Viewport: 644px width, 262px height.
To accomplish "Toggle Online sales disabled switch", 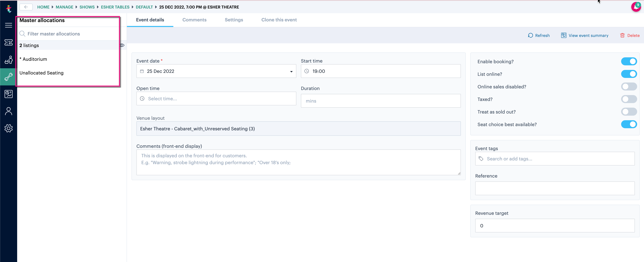I will click(x=629, y=87).
